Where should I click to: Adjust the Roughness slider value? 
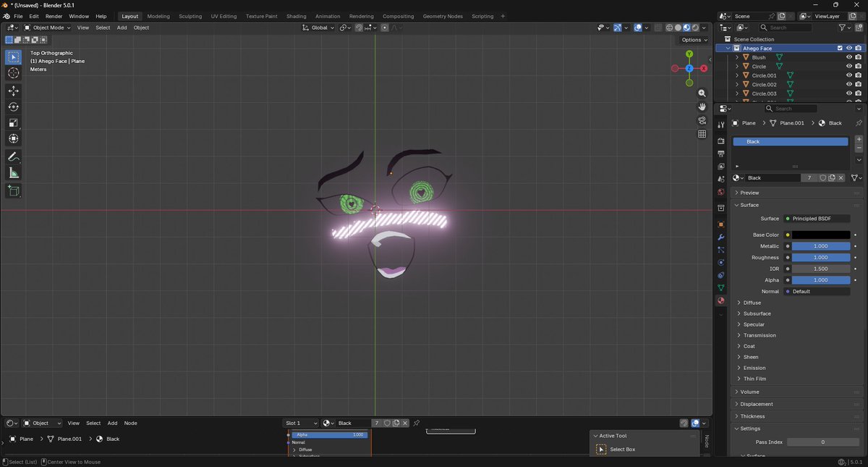coord(821,257)
